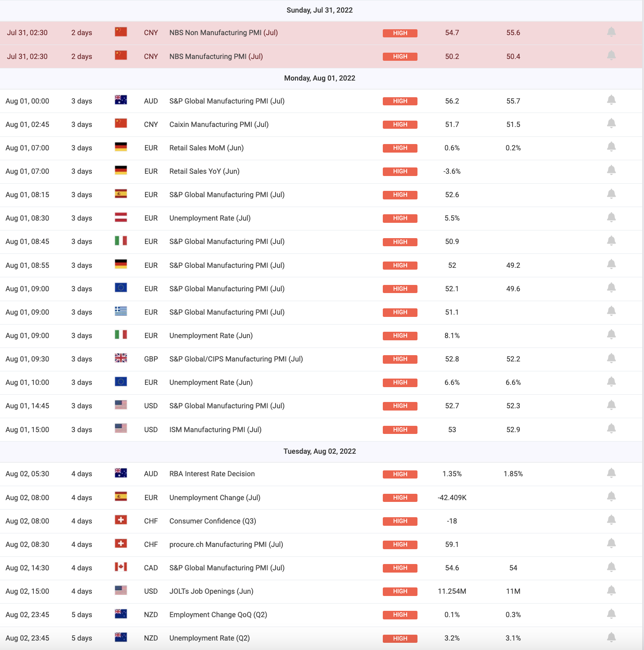Image resolution: width=644 pixels, height=650 pixels.
Task: Click US flag on JOLTs Job Openings row
Action: [x=121, y=591]
